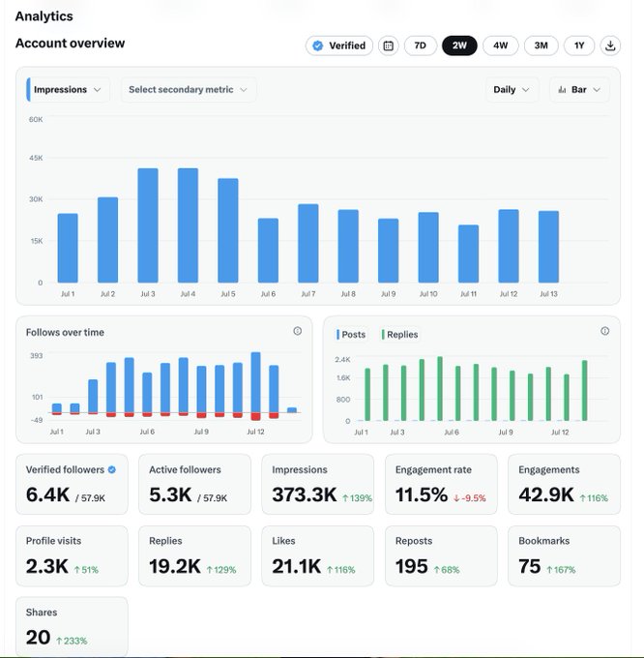Viewport: 644px width, 658px height.
Task: Select the 1Y time range
Action: (579, 45)
